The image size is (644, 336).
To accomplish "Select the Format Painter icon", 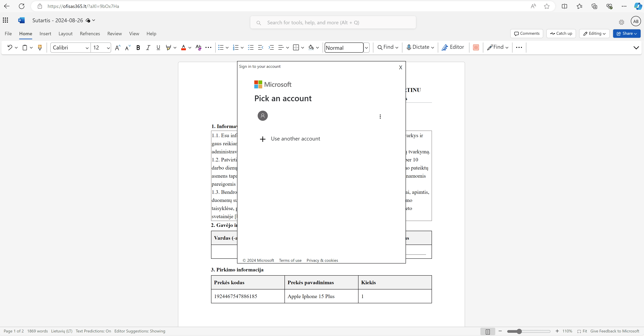I will pos(40,47).
